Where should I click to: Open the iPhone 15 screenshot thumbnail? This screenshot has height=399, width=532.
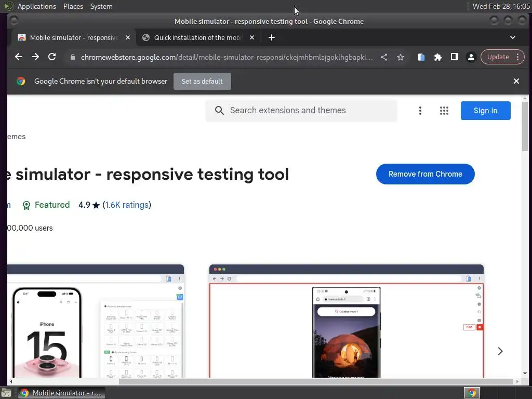pyautogui.click(x=96, y=321)
